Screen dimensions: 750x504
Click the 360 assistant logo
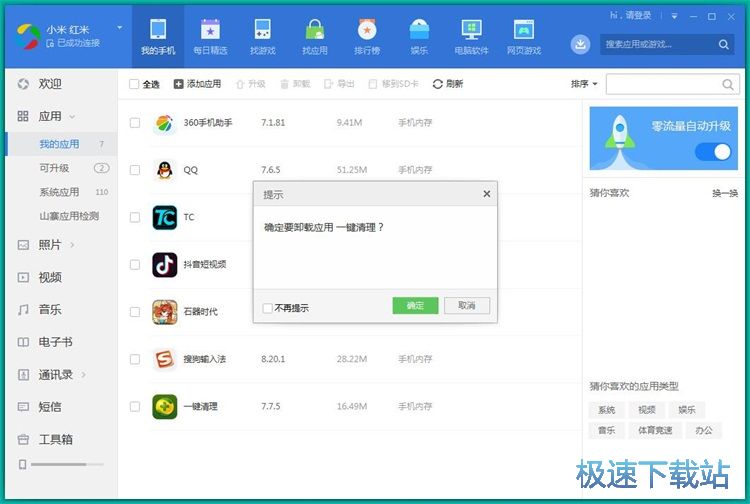(28, 36)
